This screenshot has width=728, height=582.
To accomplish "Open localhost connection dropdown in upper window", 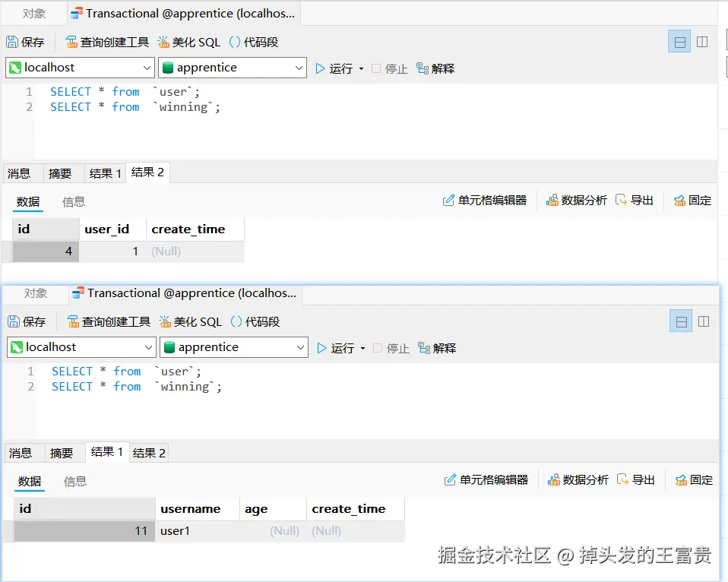I will [x=80, y=68].
